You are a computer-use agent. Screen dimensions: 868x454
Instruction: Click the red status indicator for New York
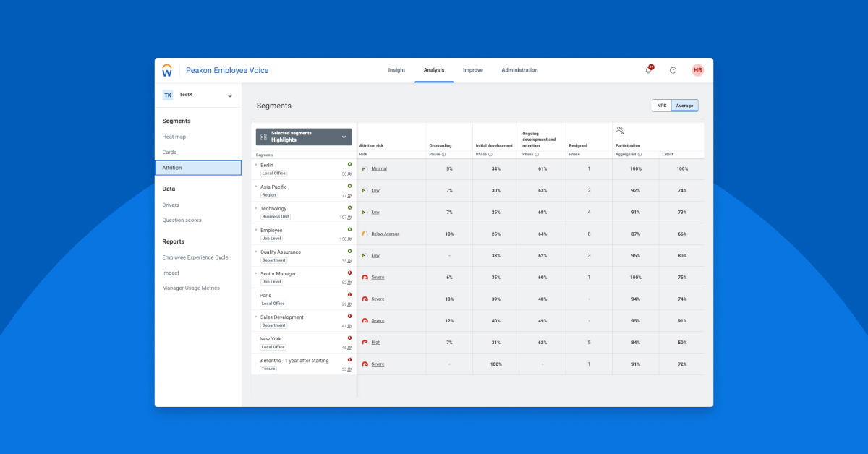click(x=349, y=338)
